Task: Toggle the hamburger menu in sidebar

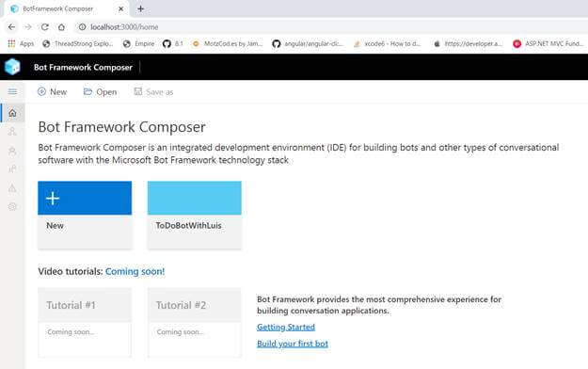Action: click(x=12, y=91)
